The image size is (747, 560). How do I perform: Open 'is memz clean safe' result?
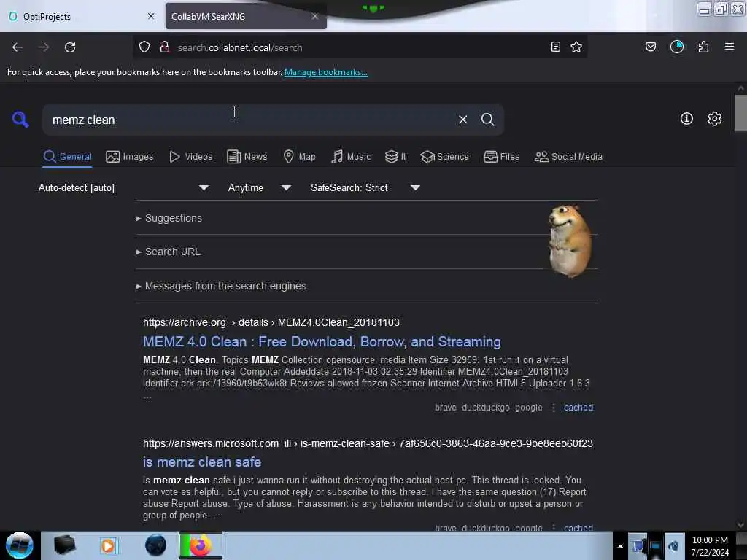[x=202, y=462]
